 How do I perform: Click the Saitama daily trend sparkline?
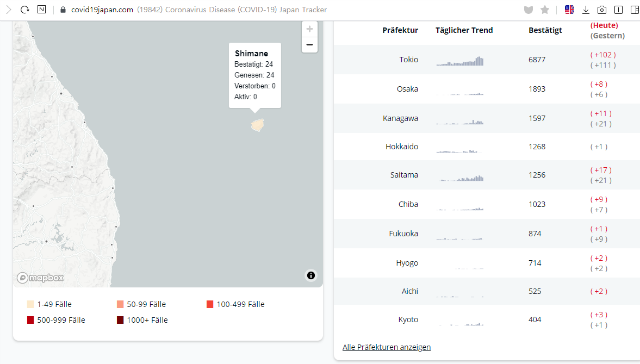460,178
